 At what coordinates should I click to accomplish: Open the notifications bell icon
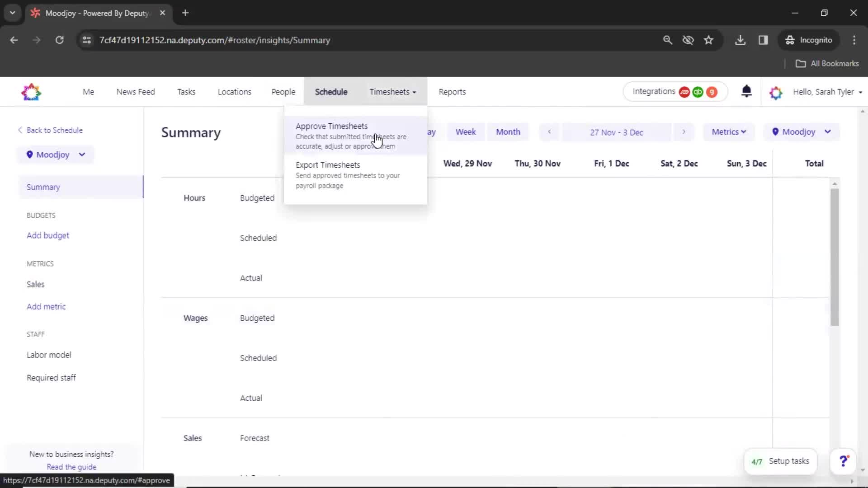click(x=746, y=92)
